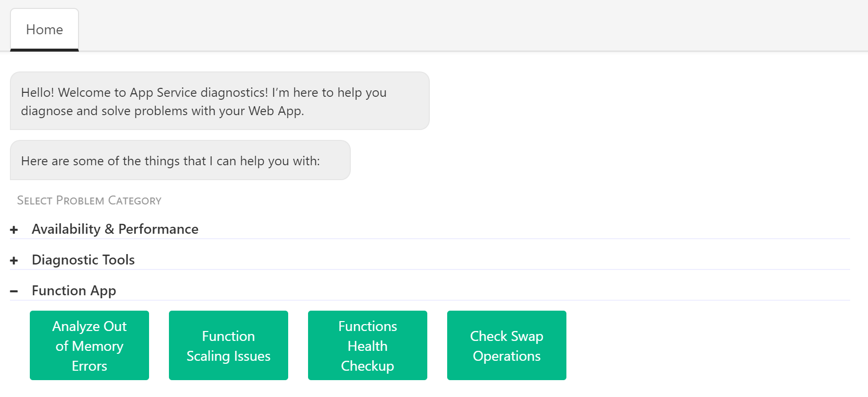Click the word 'Health' on the green tile
868x397 pixels.
368,346
